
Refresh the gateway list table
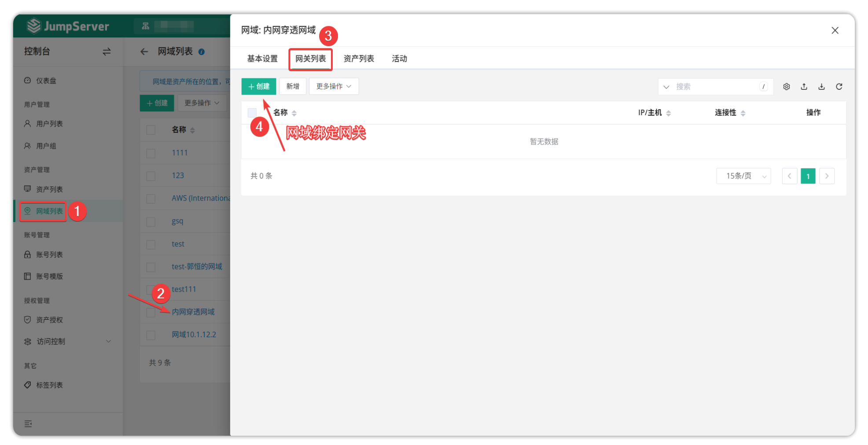click(839, 87)
